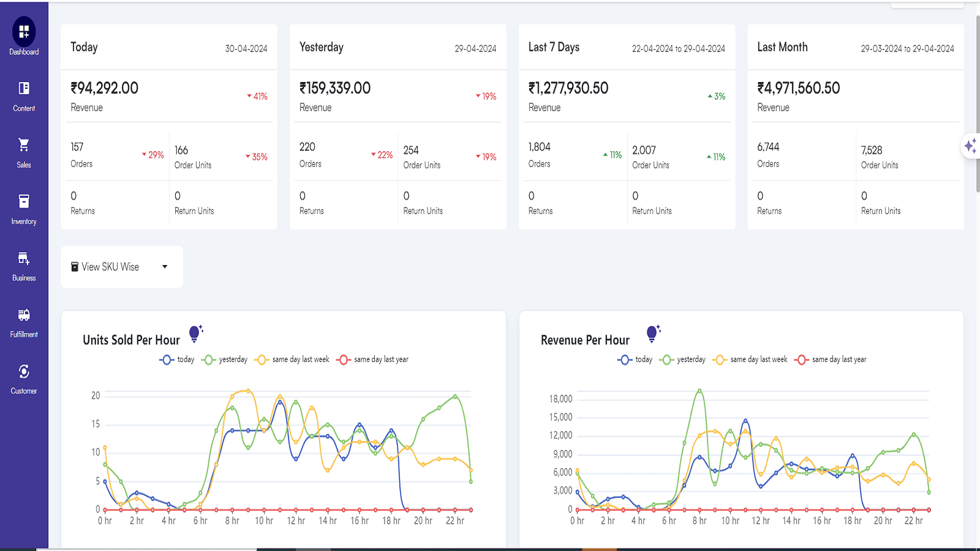Click the red 41% decline indicator on Today card

click(x=257, y=96)
